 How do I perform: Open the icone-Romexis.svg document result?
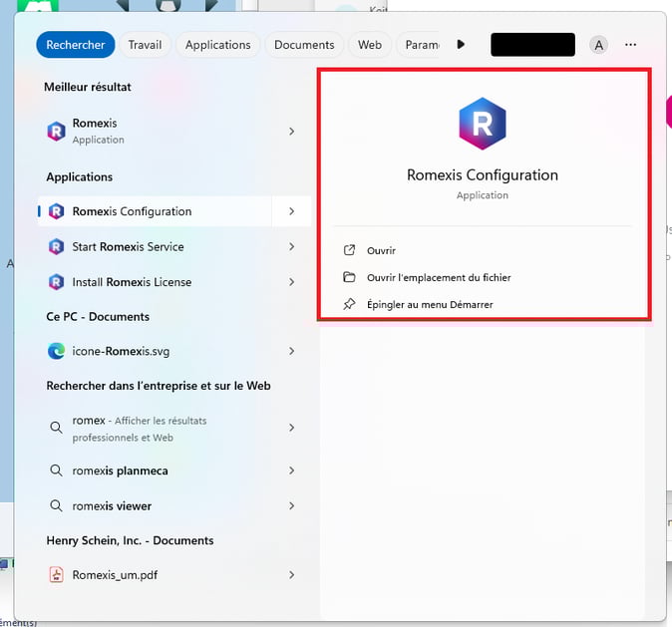(x=174, y=351)
